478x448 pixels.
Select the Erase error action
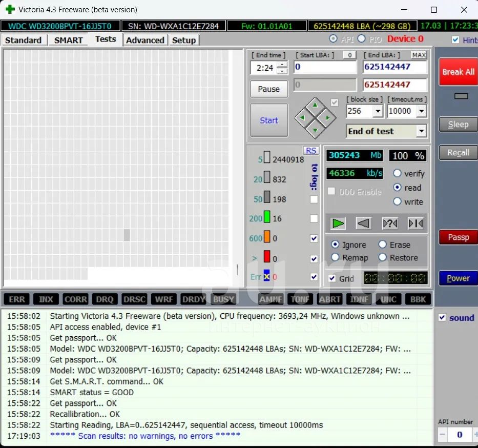click(x=382, y=245)
